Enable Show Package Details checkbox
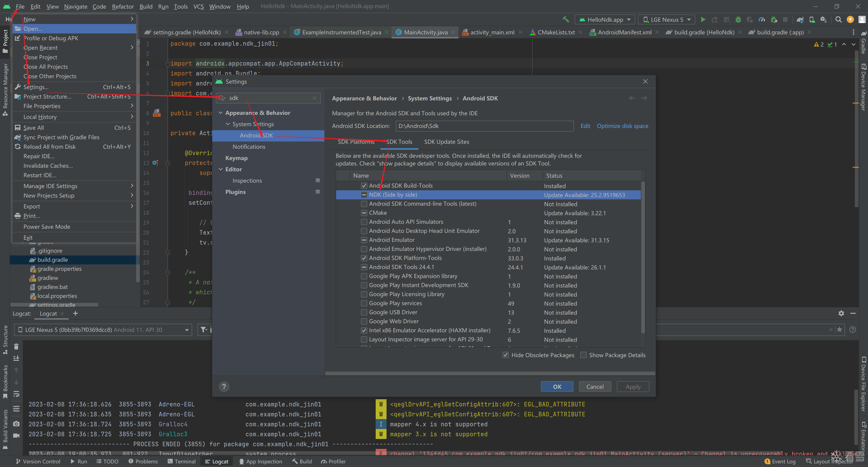Image resolution: width=868 pixels, height=467 pixels. (583, 355)
